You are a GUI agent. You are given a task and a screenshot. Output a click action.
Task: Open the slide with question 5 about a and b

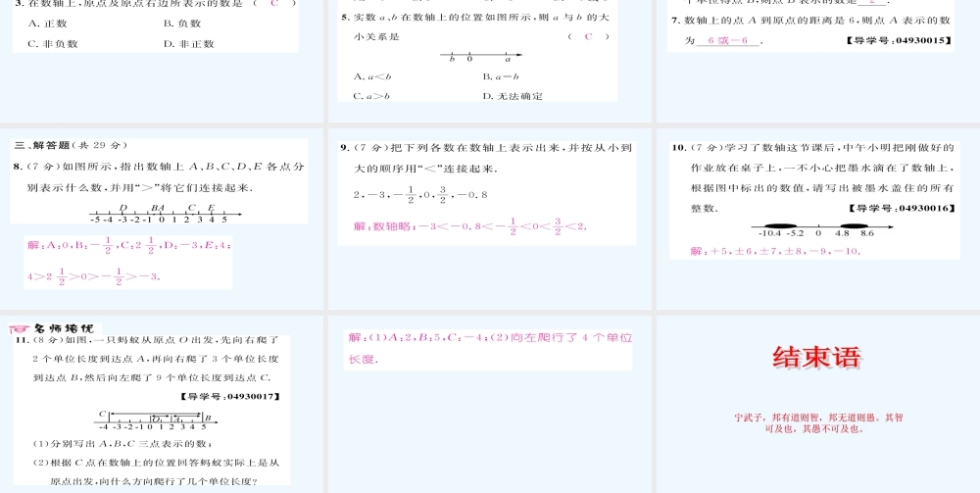pyautogui.click(x=489, y=61)
